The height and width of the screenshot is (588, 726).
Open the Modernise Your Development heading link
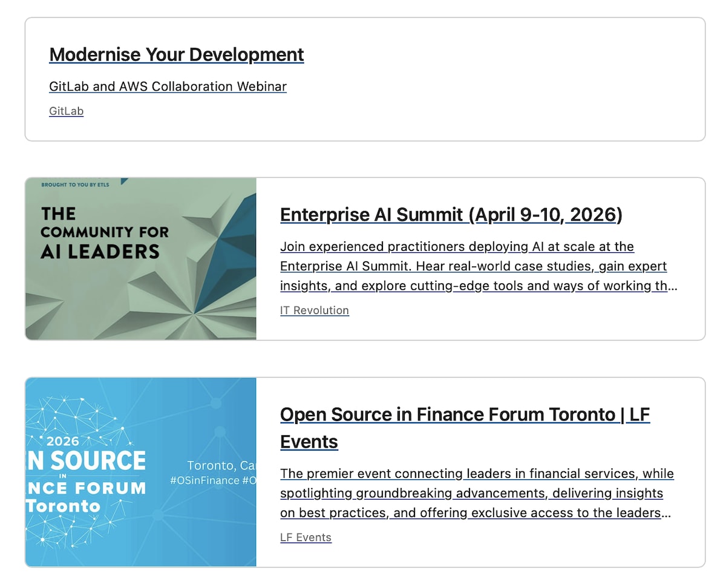(177, 54)
